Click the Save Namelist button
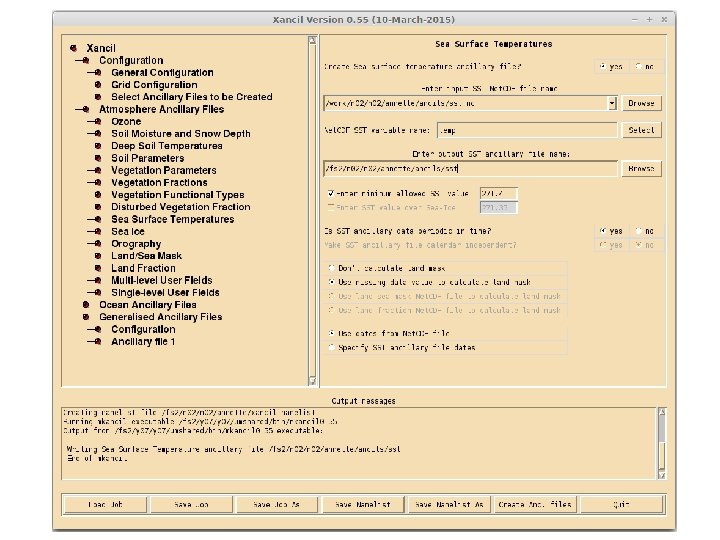720x540 pixels. point(362,505)
